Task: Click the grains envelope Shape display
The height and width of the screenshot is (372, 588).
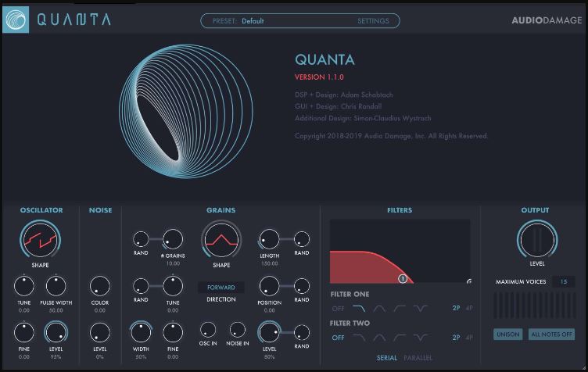Action: pyautogui.click(x=221, y=240)
